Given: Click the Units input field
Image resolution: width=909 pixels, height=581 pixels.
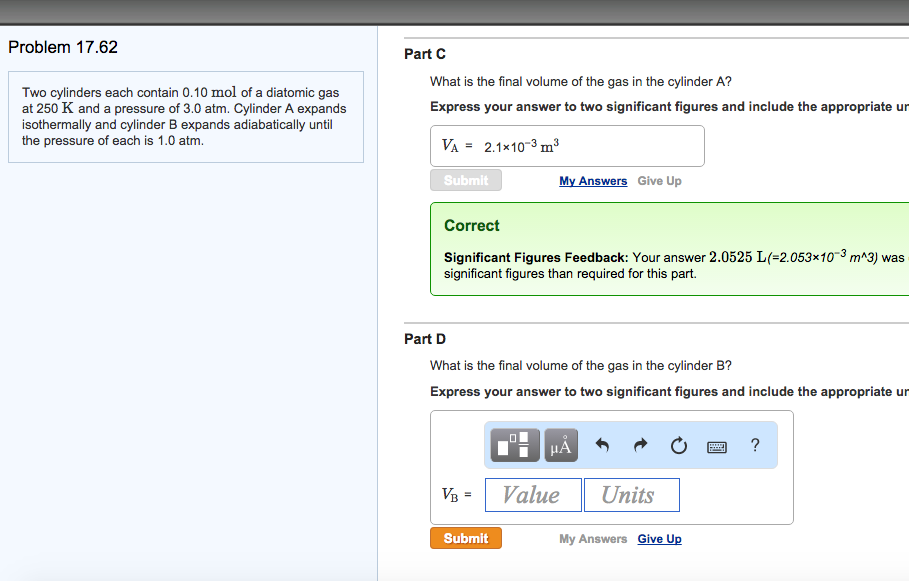Looking at the screenshot, I should [x=631, y=494].
